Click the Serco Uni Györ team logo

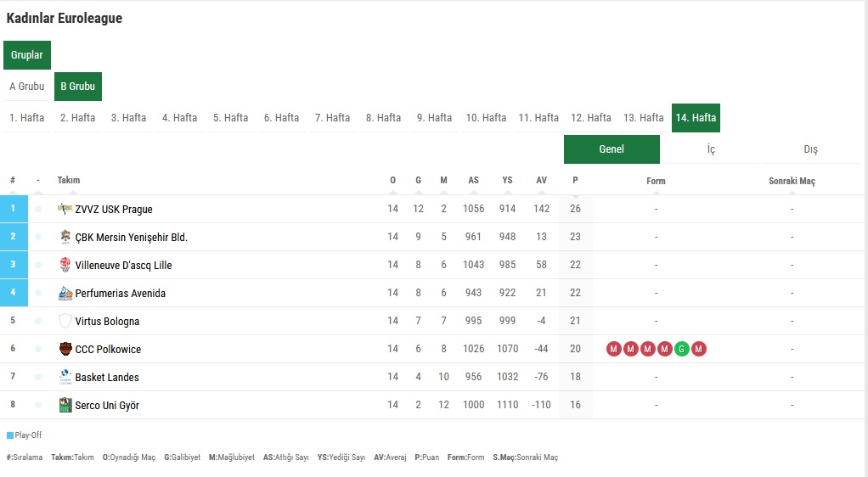click(65, 405)
